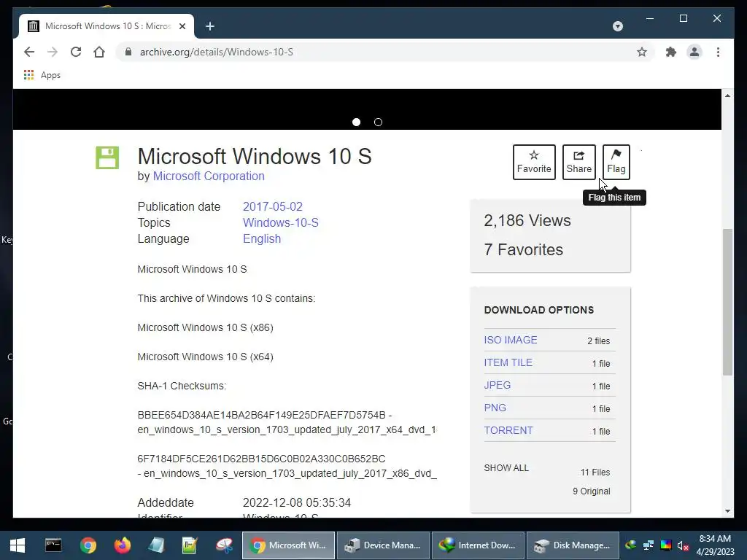
Task: Click the browser back arrow
Action: [29, 52]
